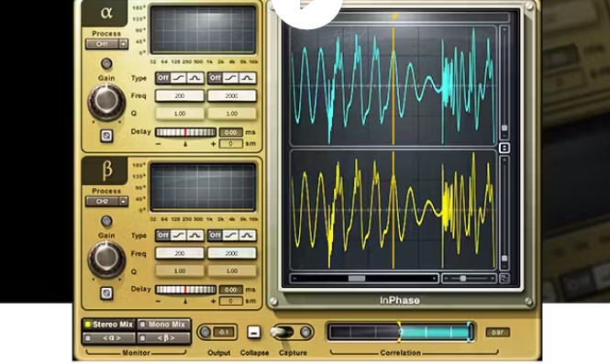Click the beta delay samples value field
The width and height of the screenshot is (610, 364).
pyautogui.click(x=230, y=301)
